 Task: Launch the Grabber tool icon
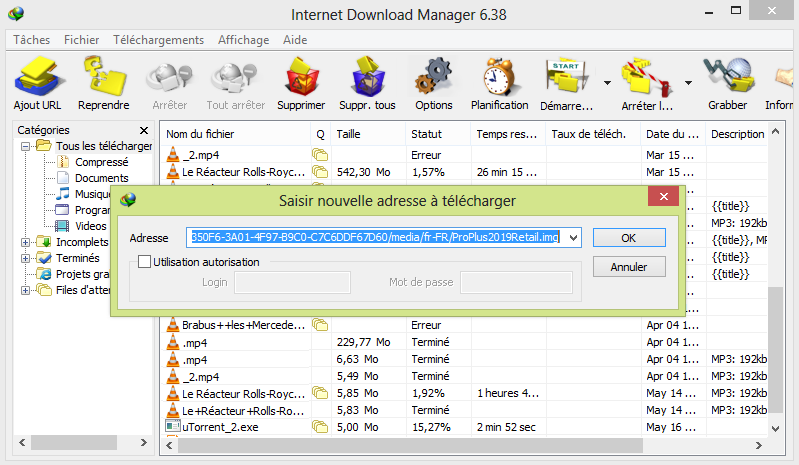[x=729, y=77]
